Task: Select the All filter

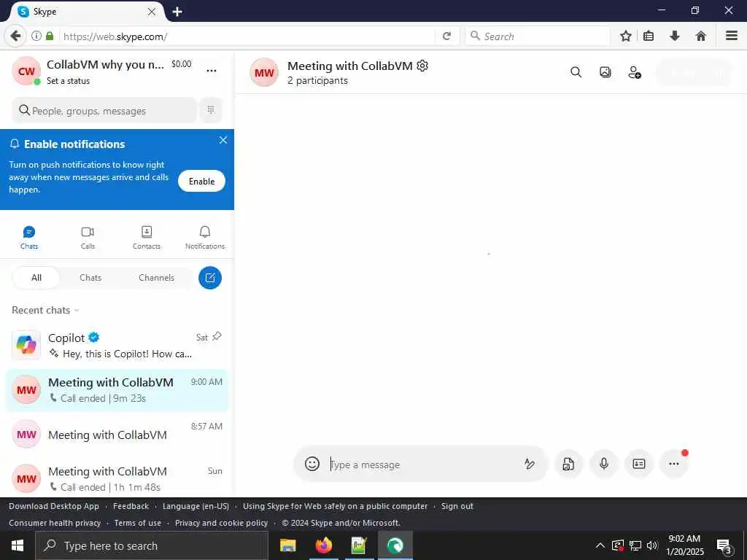Action: coord(36,278)
